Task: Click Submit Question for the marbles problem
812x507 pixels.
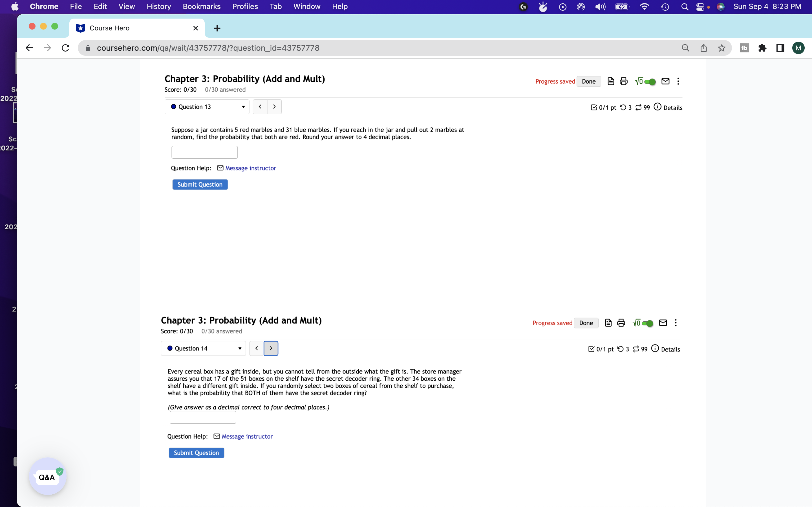Action: click(x=200, y=184)
